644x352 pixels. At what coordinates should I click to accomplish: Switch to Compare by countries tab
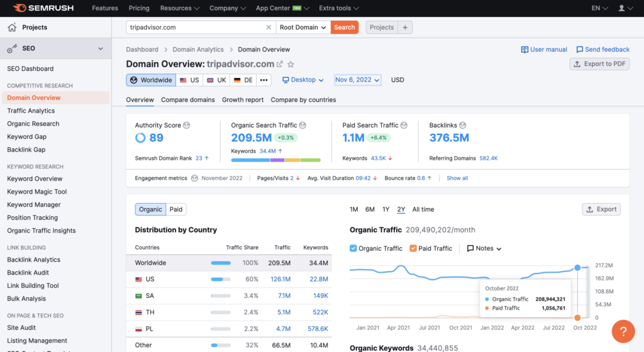coord(303,100)
